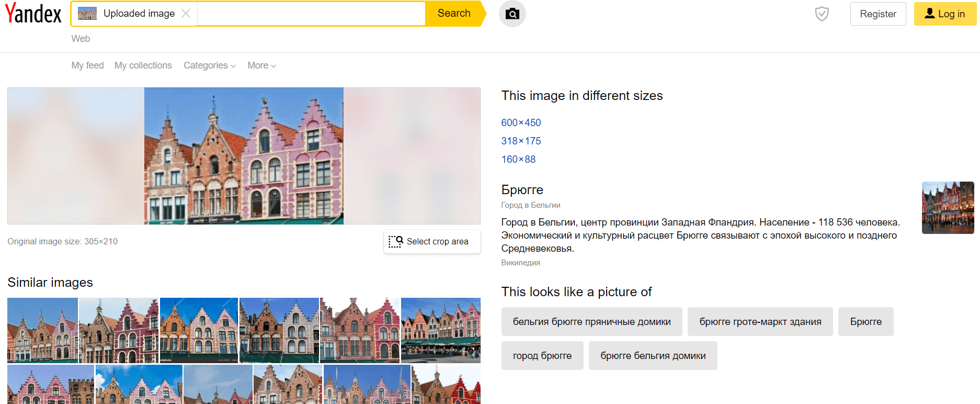Open fifth similar image in bottom row
Viewport: 980px width, 404px height.
[367, 384]
